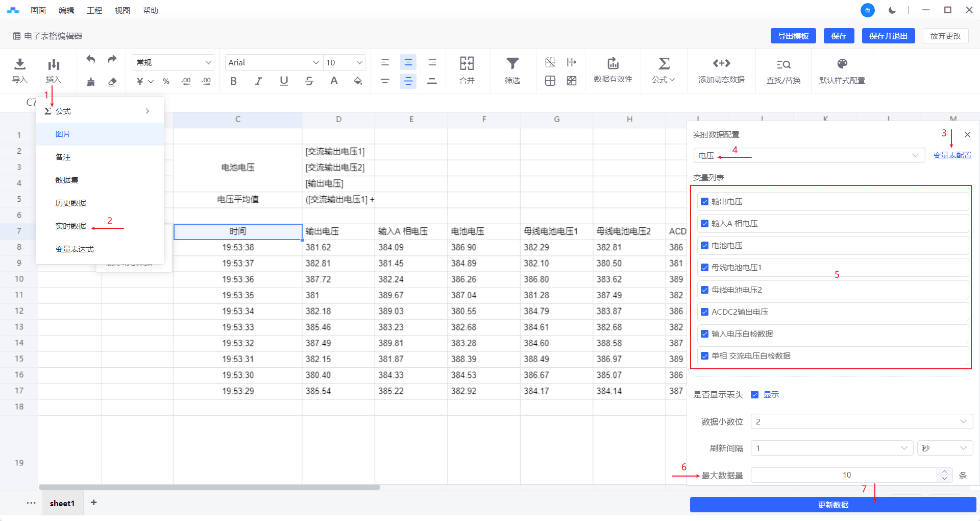Click the fill color bucket icon
Viewport: 980px width, 521px height.
point(358,81)
